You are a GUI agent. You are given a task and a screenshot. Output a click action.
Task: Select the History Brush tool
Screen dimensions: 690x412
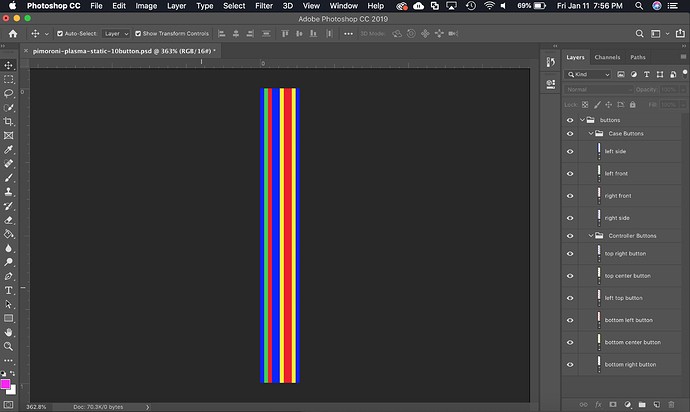pyautogui.click(x=8, y=206)
